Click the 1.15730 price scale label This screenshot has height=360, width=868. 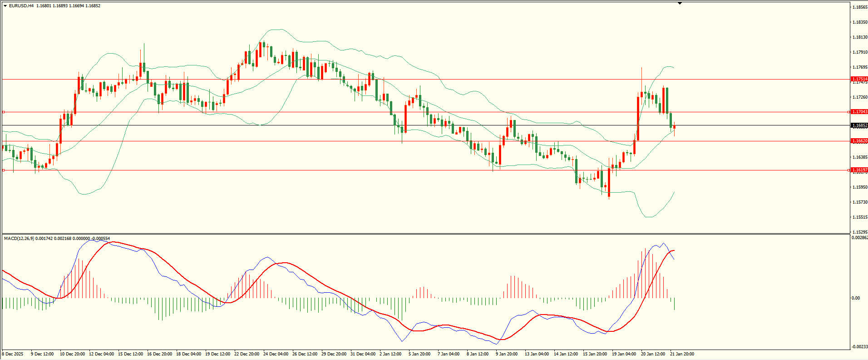[x=860, y=202]
